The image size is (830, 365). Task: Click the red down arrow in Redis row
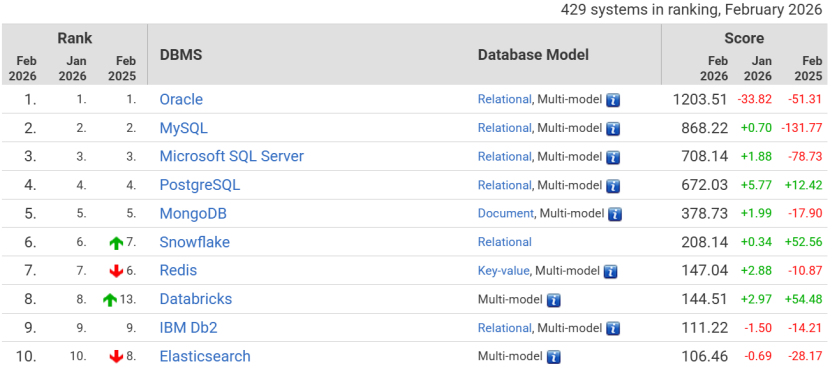[116, 271]
